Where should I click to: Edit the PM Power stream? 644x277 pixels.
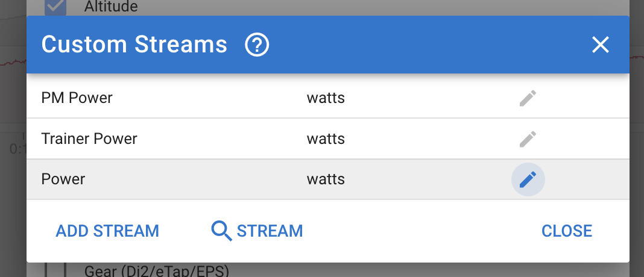(528, 98)
